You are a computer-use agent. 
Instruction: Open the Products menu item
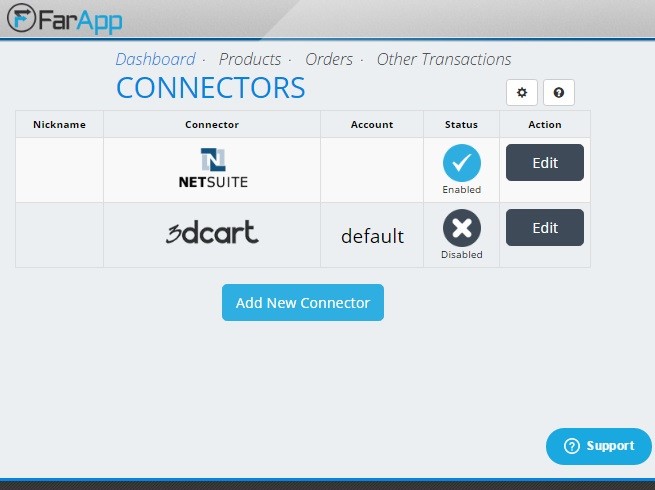(250, 59)
